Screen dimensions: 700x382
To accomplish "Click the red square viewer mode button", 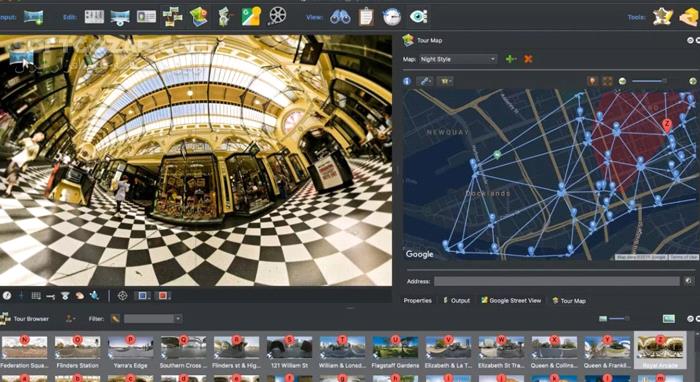I will [162, 295].
